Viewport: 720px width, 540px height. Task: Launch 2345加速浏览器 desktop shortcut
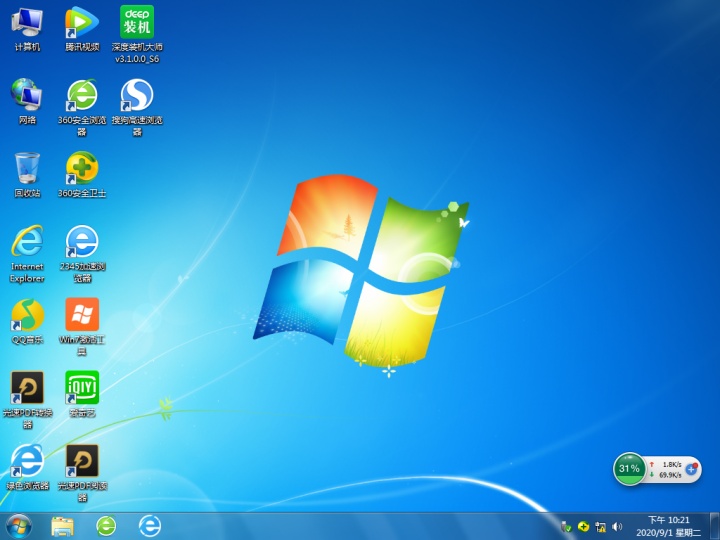pyautogui.click(x=82, y=253)
